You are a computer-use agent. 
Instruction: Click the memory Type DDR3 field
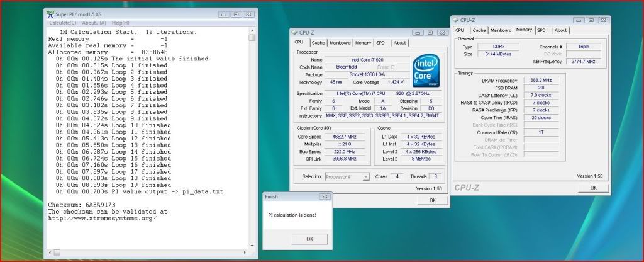[498, 47]
